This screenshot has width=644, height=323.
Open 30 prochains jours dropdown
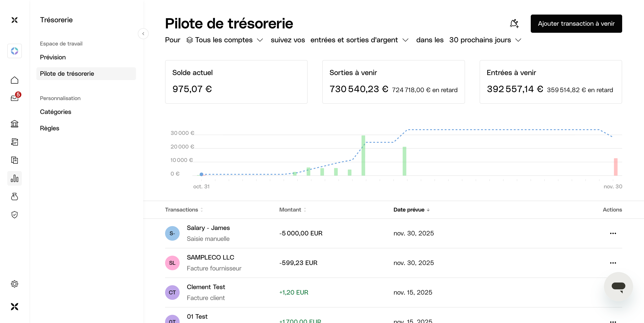[485, 40]
